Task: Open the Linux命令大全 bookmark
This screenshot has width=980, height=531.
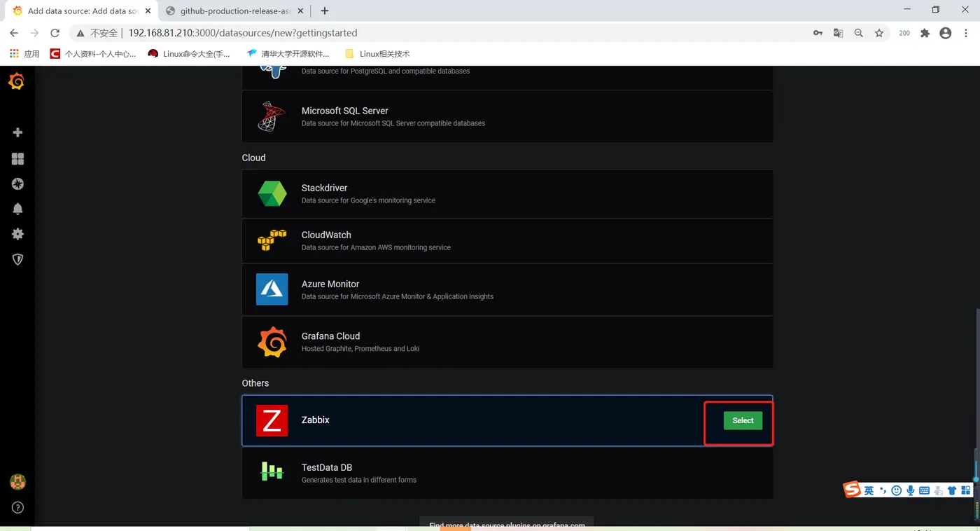Action: pos(189,53)
